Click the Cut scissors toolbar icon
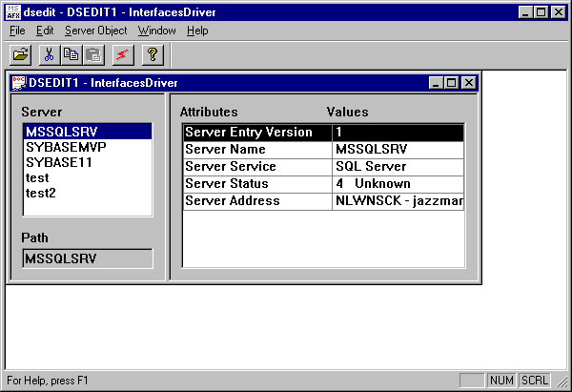 pos(50,55)
